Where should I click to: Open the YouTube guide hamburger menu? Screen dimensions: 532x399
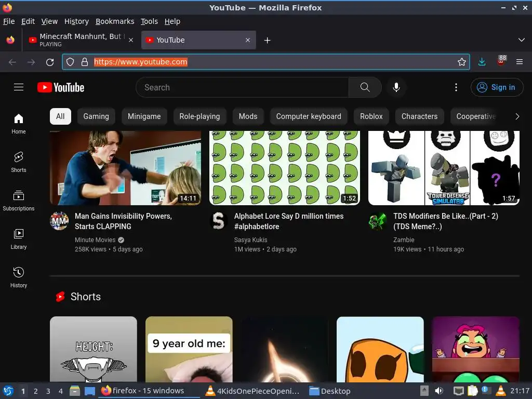point(19,87)
